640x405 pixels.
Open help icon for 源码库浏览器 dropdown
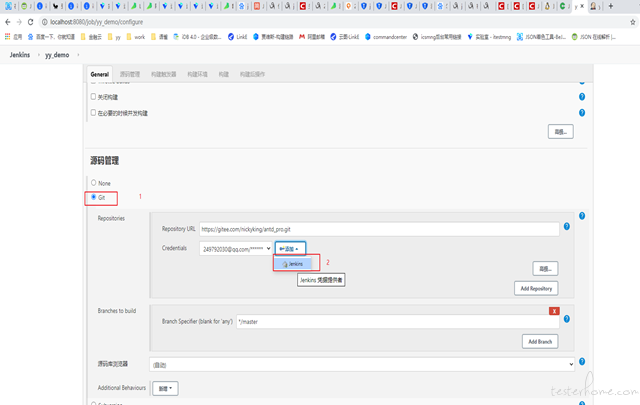[582, 361]
